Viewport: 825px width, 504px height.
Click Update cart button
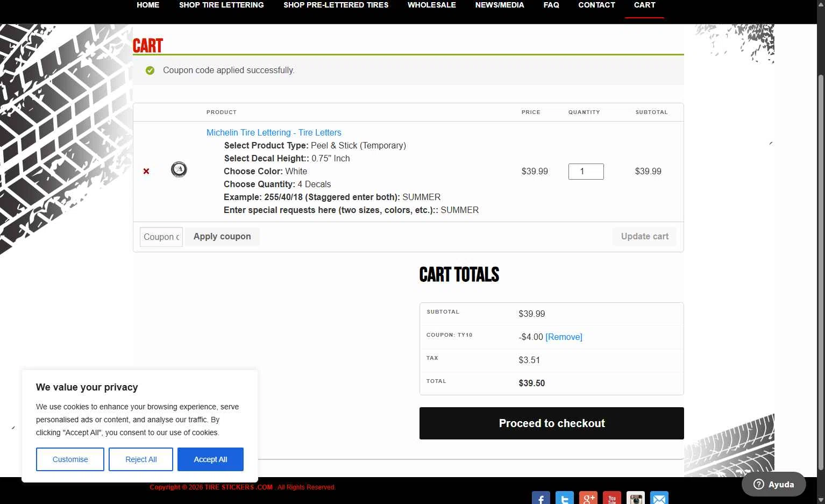click(644, 237)
